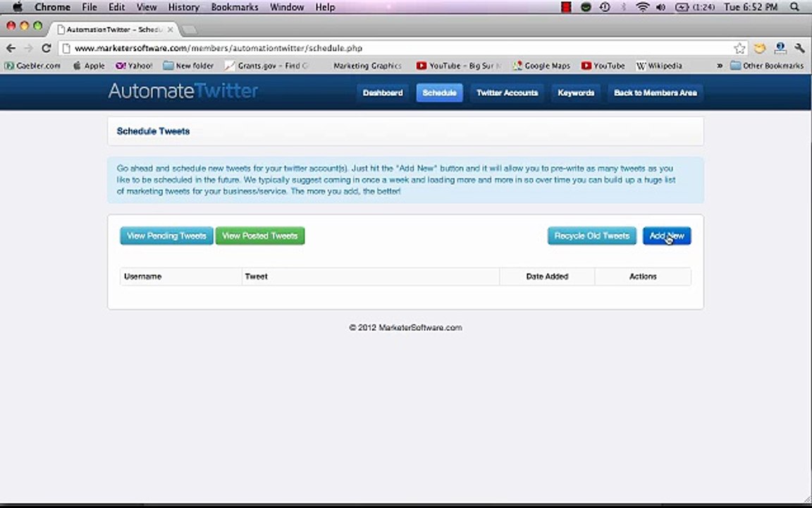The width and height of the screenshot is (812, 508).
Task: Click the Username column header
Action: (x=180, y=277)
